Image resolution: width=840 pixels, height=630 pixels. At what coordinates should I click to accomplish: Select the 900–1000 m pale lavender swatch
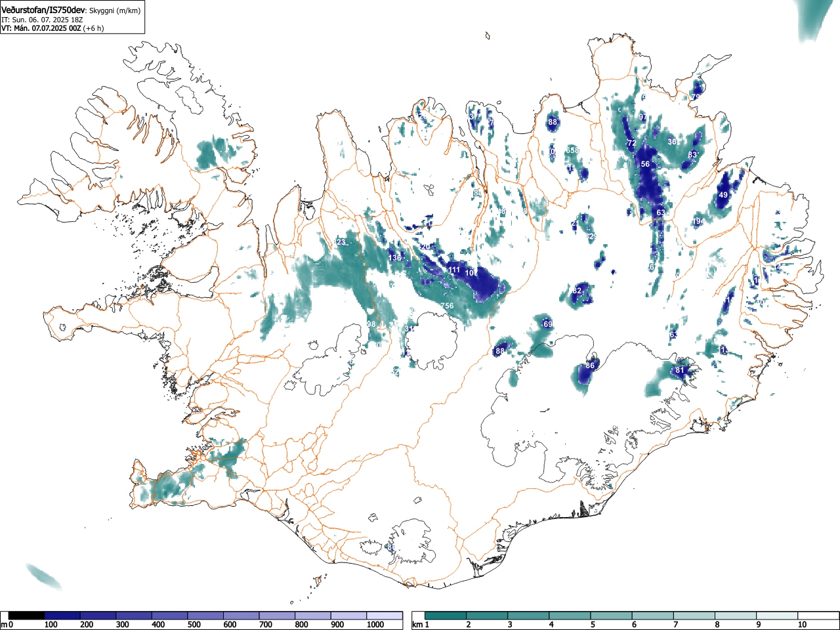348,616
